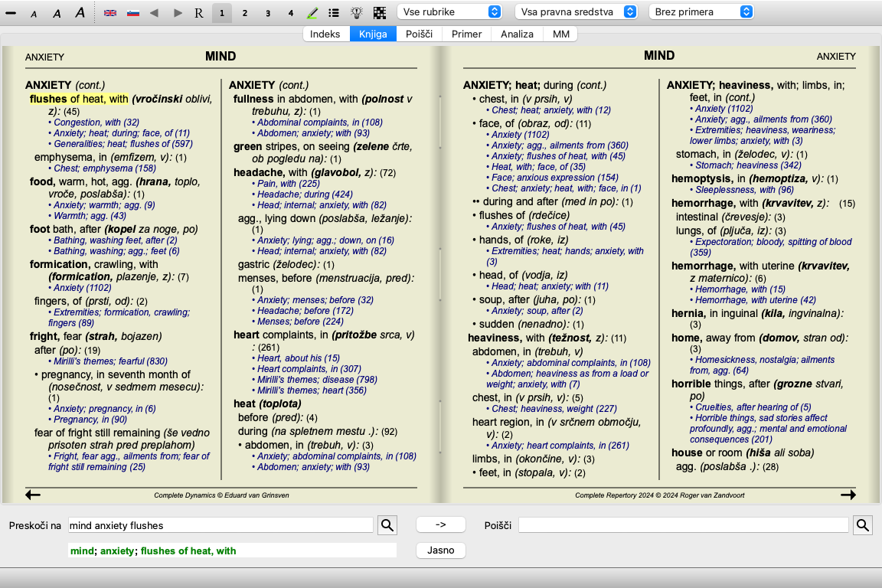This screenshot has width=882, height=588.
Task: Switch to the Indeks tab
Action: click(x=325, y=34)
